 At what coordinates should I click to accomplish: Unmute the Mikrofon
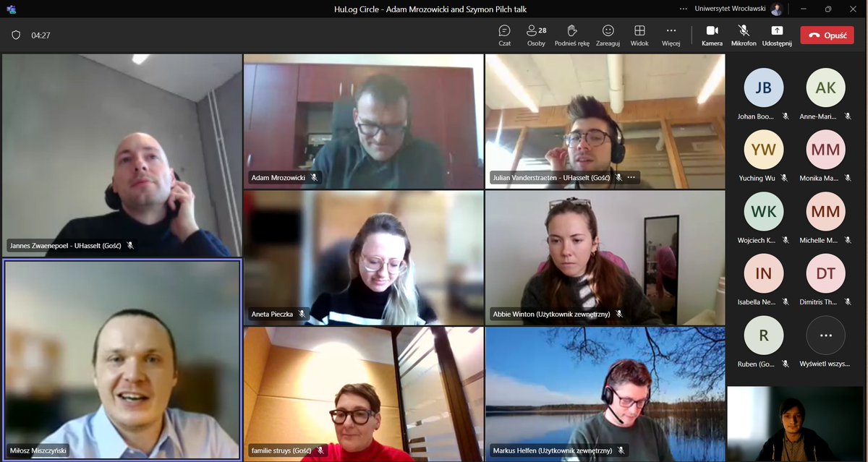click(744, 35)
